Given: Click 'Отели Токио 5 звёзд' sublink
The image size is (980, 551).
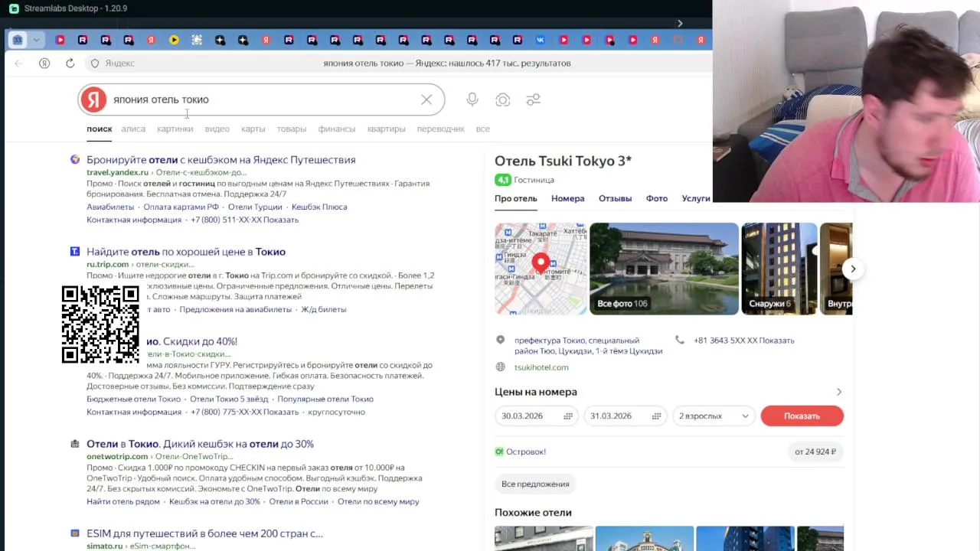Looking at the screenshot, I should pyautogui.click(x=229, y=399).
